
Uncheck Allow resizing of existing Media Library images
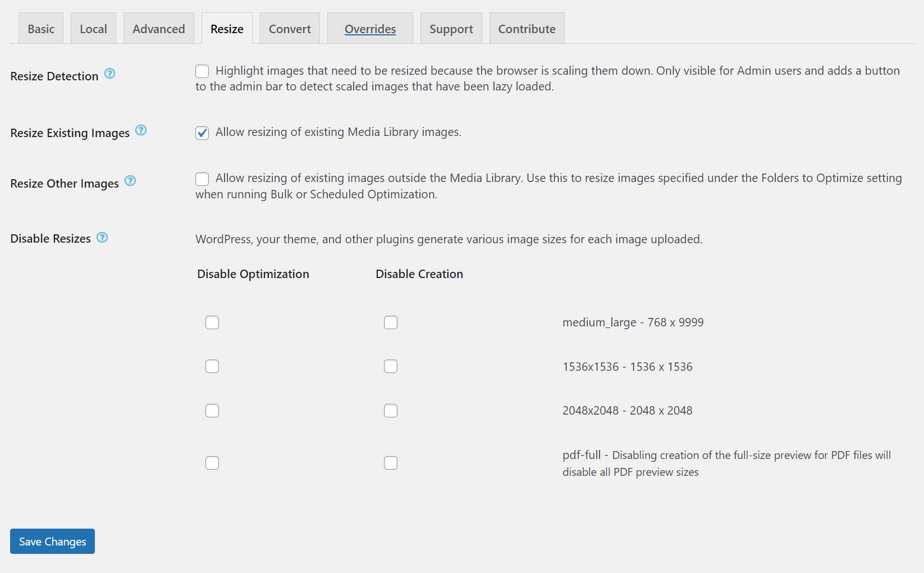coord(202,133)
